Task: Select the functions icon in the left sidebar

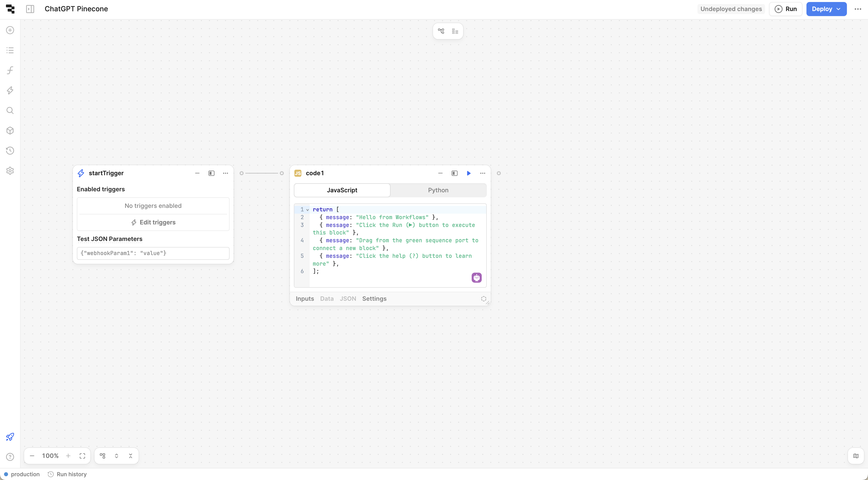Action: (x=10, y=70)
